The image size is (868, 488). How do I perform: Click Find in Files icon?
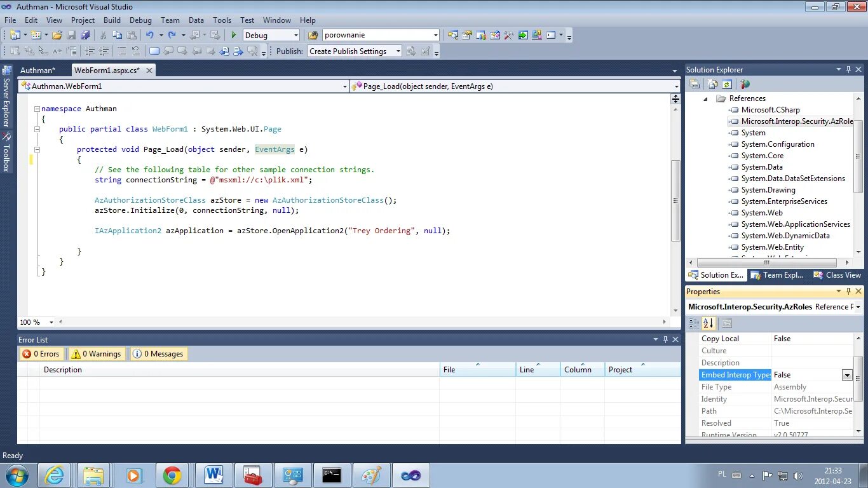313,36
